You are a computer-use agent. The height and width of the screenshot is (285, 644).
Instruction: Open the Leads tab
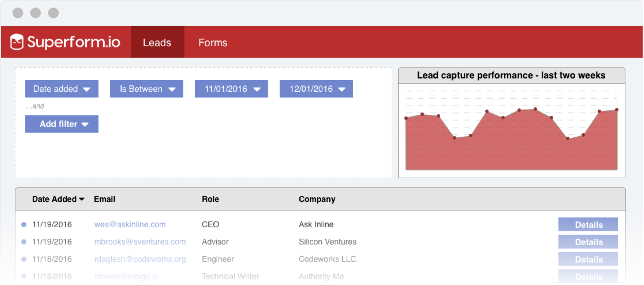click(x=157, y=42)
